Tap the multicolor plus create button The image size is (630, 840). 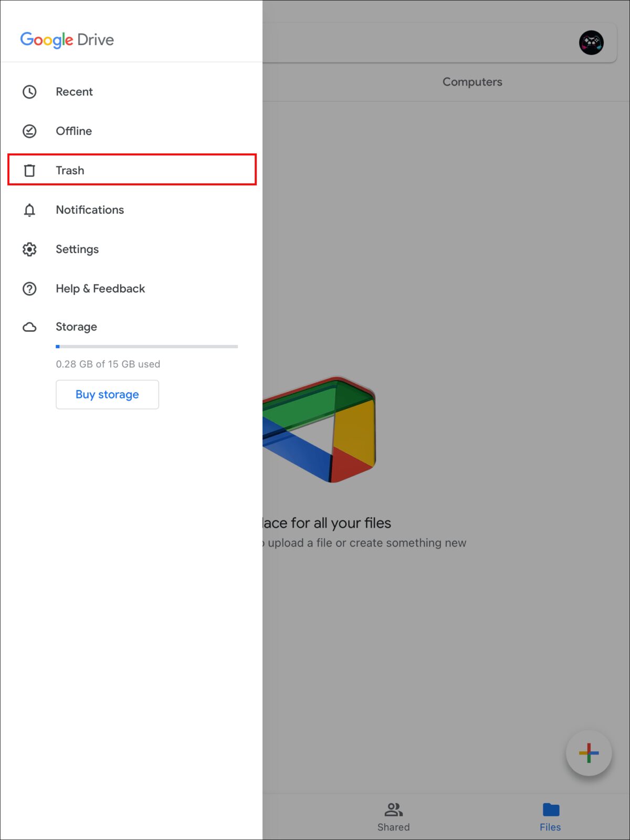tap(589, 753)
